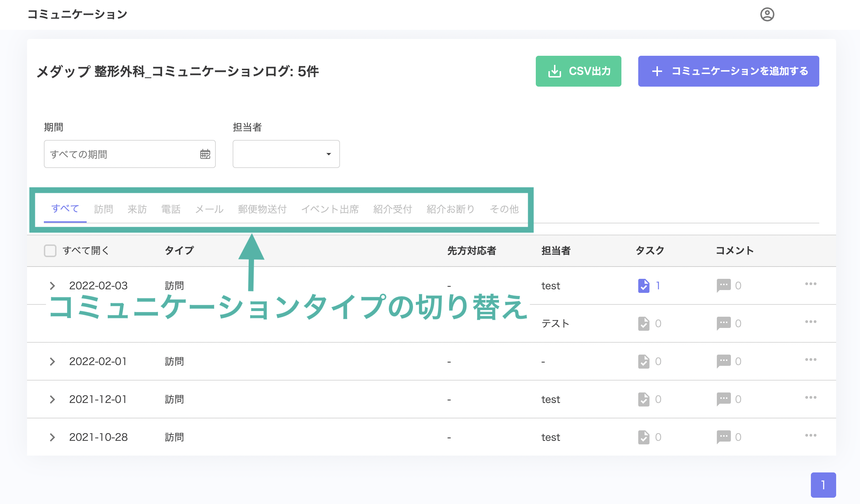Click the コミュニケーション page title
The width and height of the screenshot is (860, 504).
point(77,14)
